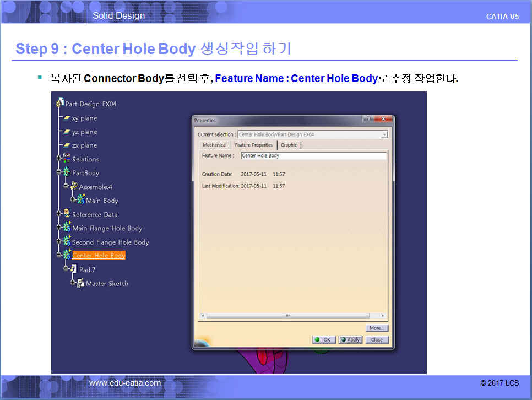Select the Relations icon in the tree
The width and height of the screenshot is (532, 400).
pos(67,159)
